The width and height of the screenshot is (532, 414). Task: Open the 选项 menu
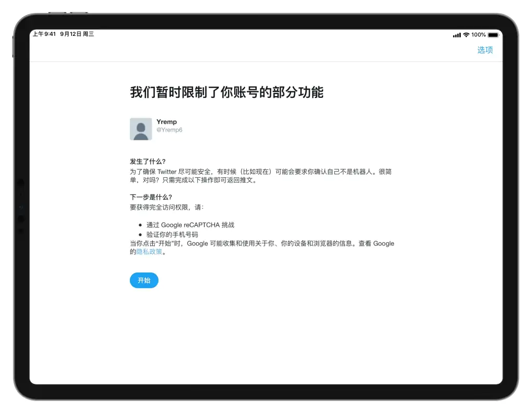coord(485,50)
